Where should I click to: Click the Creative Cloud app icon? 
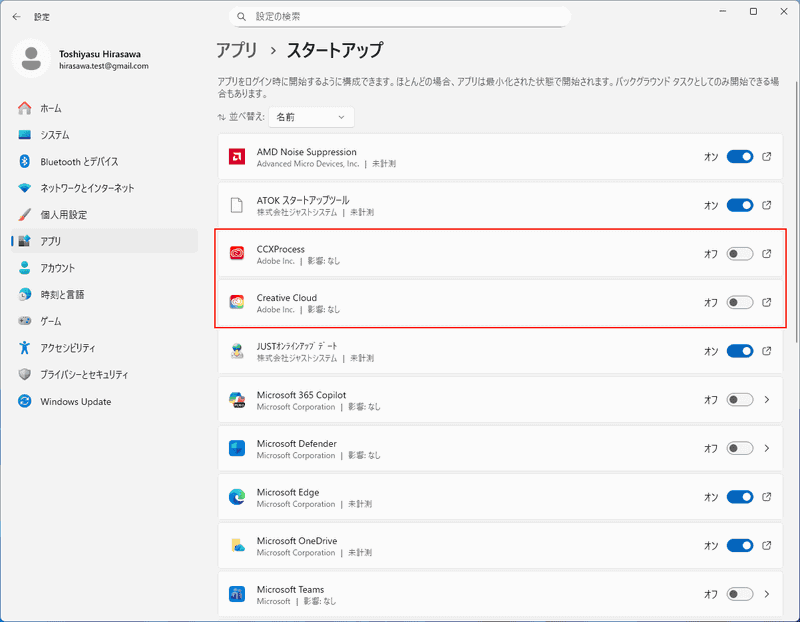239,303
